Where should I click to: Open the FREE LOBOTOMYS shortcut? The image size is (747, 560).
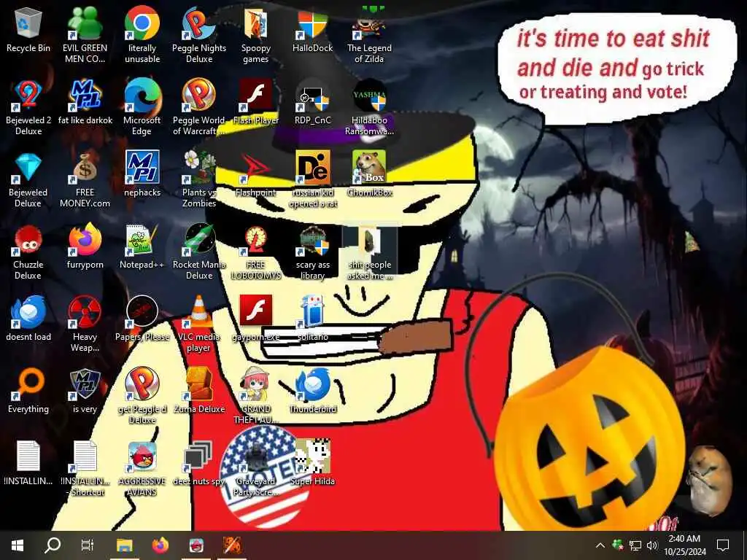point(256,252)
